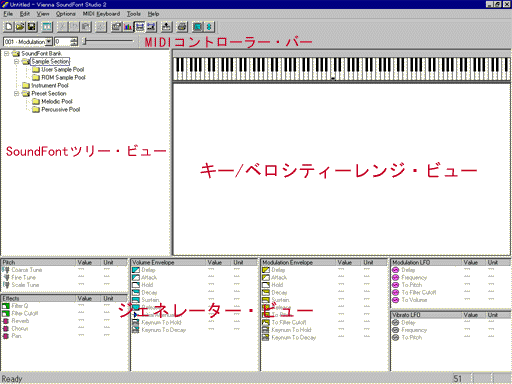Image resolution: width=512 pixels, height=384 pixels.
Task: Collapse the Sample Section tree node
Action: coord(16,61)
